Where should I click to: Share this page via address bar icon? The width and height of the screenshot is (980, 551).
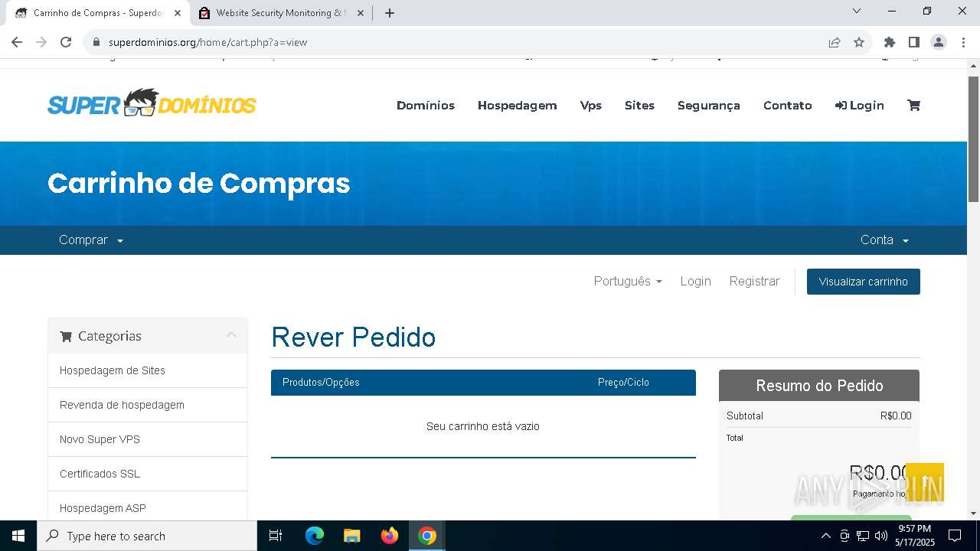pos(835,42)
